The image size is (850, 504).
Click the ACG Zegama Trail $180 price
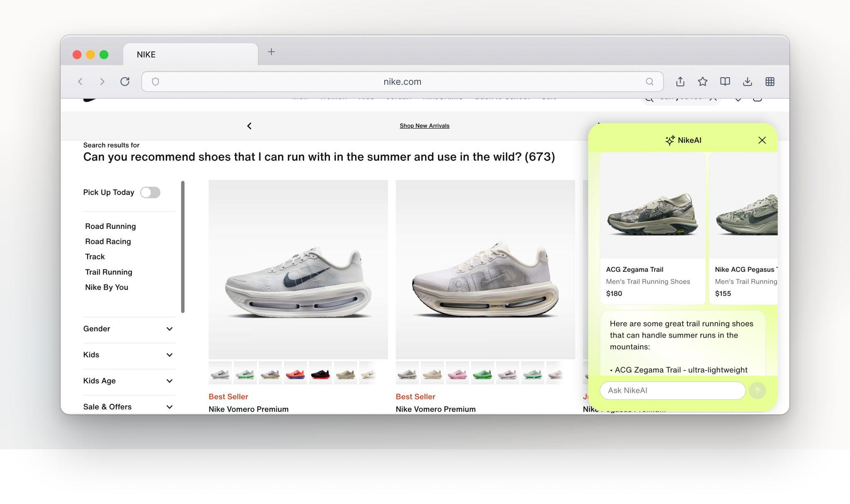pos(614,294)
